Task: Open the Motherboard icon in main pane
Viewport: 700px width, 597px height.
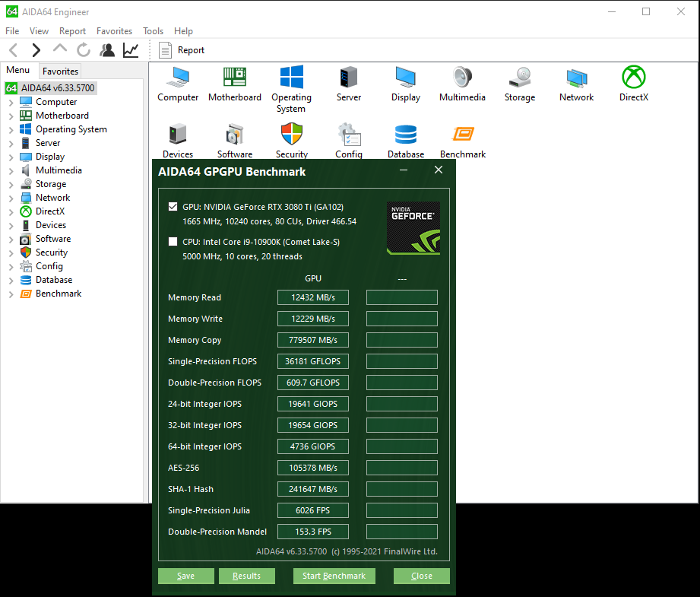Action: pyautogui.click(x=235, y=77)
